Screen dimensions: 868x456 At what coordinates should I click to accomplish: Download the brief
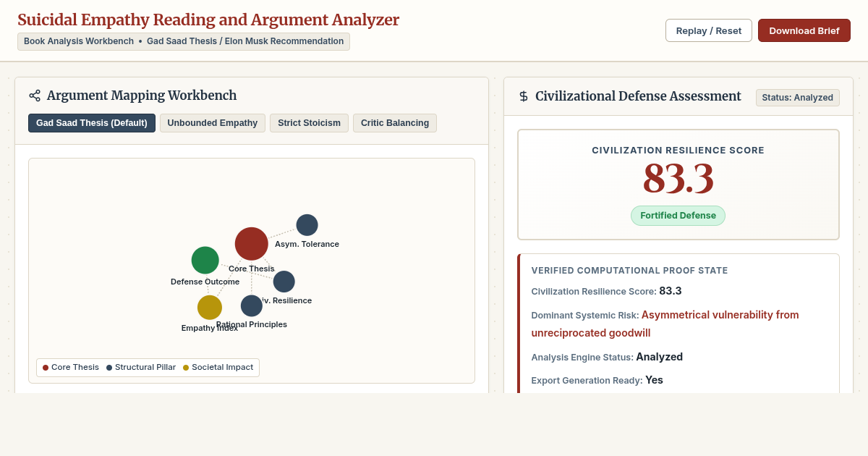[804, 30]
